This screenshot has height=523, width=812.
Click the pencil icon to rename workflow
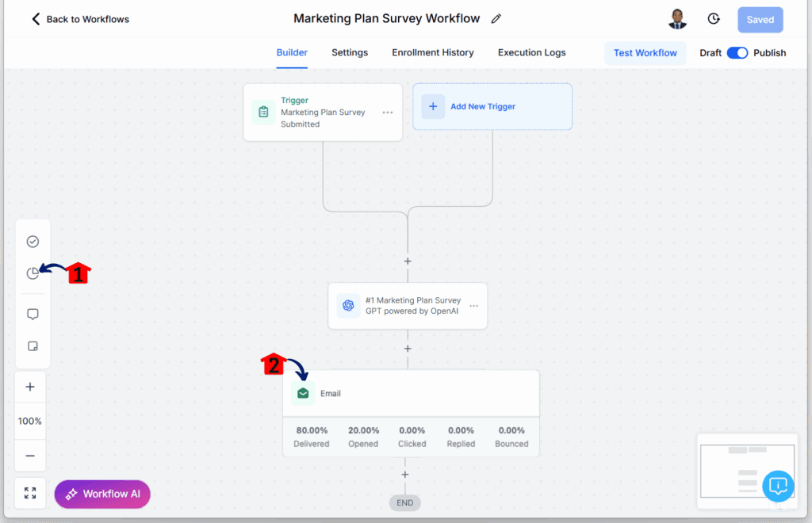pos(496,19)
